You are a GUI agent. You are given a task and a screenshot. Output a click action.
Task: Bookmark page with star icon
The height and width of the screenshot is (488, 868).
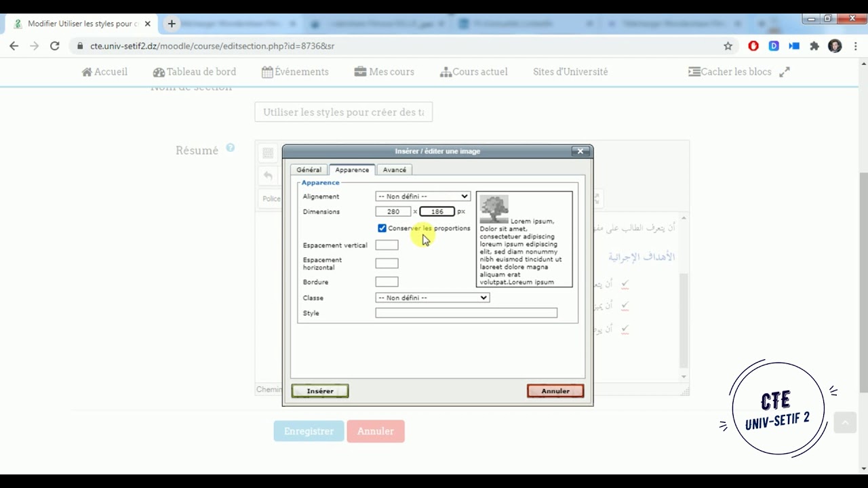(x=728, y=46)
